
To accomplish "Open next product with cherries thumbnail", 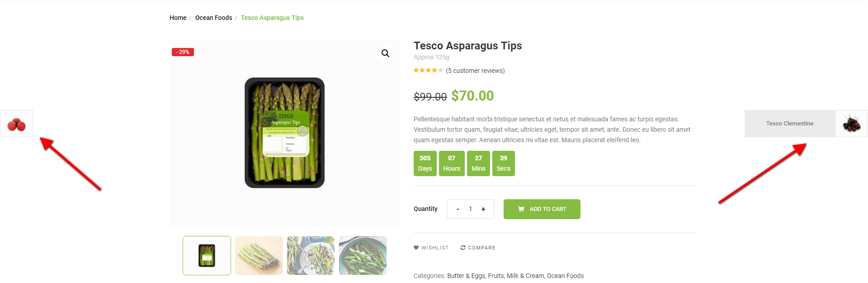I will pyautogui.click(x=851, y=124).
